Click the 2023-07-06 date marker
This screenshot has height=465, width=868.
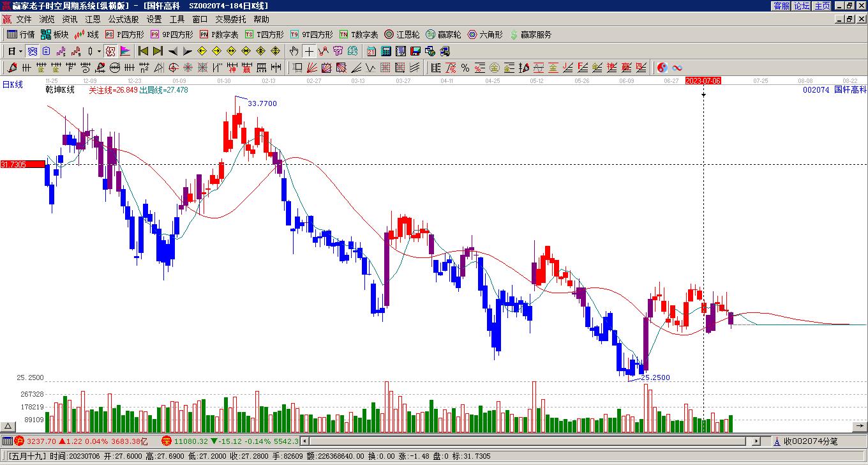click(703, 80)
